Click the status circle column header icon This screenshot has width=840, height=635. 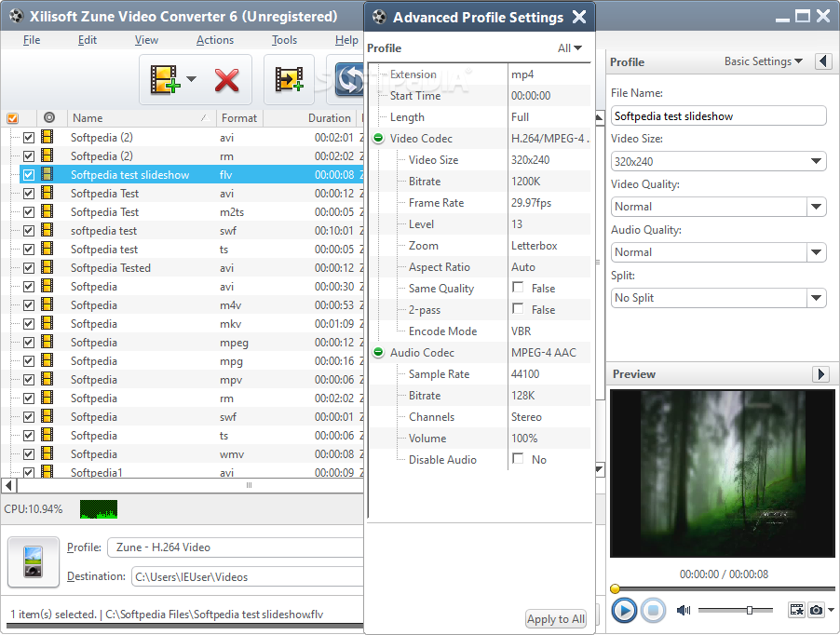[x=49, y=117]
